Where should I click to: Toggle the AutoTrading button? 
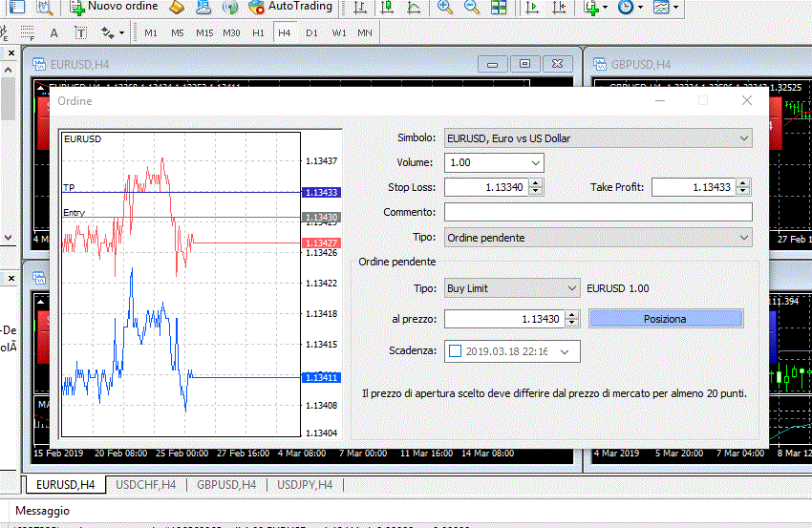(x=290, y=8)
